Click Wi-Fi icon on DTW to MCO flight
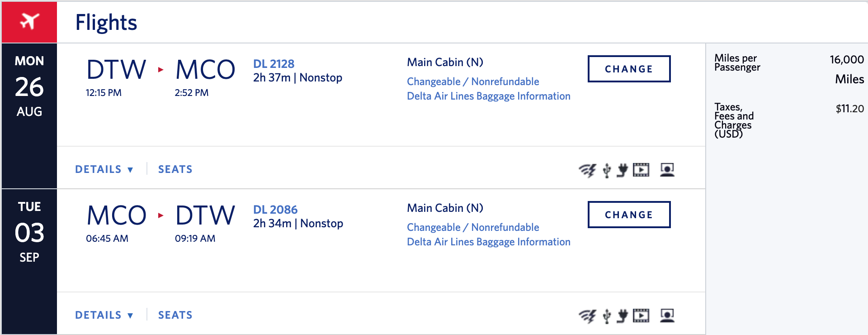 coord(587,170)
